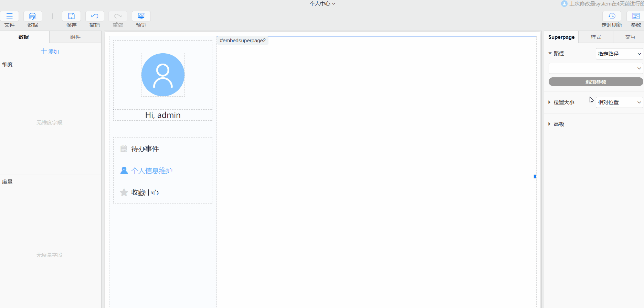Click the 编辑参数 button
The image size is (644, 308).
coord(595,82)
